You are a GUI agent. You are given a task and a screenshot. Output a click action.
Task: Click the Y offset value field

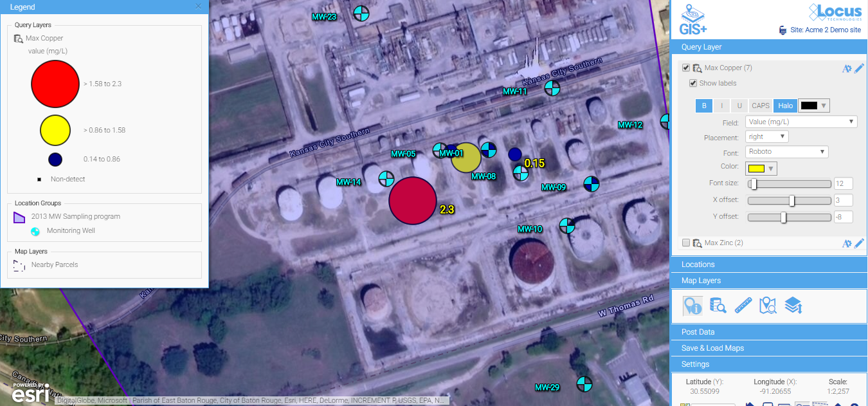pyautogui.click(x=844, y=217)
